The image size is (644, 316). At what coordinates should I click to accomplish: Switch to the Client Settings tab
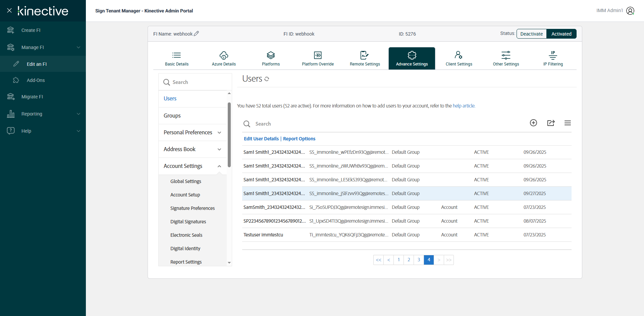(459, 58)
